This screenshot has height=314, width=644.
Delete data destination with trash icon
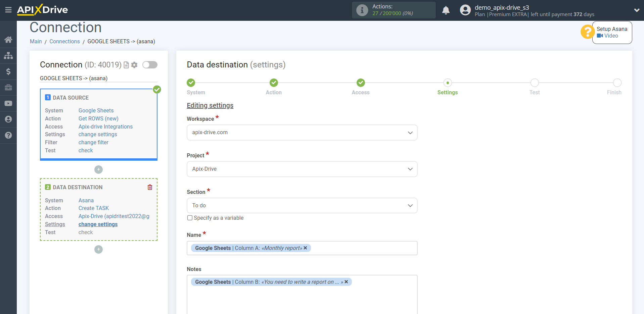tap(150, 187)
